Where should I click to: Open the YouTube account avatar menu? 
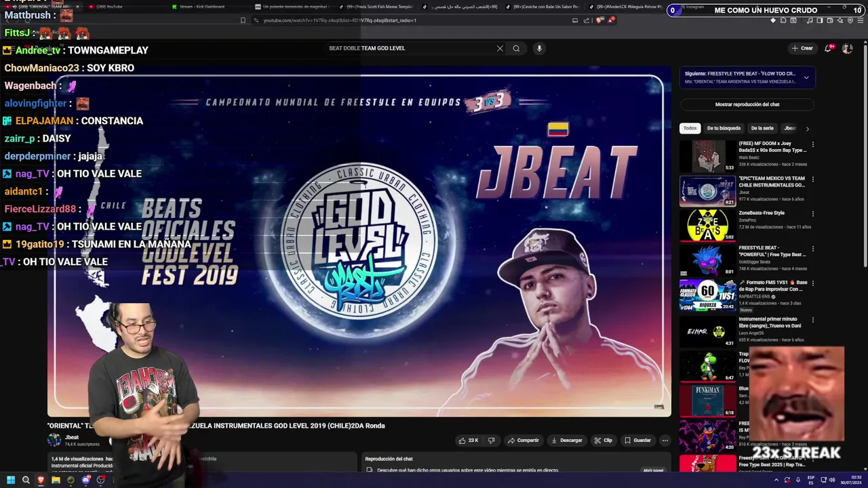click(x=847, y=48)
